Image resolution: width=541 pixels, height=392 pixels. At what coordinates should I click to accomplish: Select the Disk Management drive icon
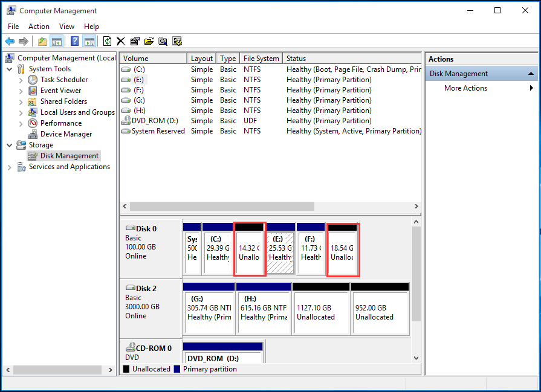pos(33,156)
